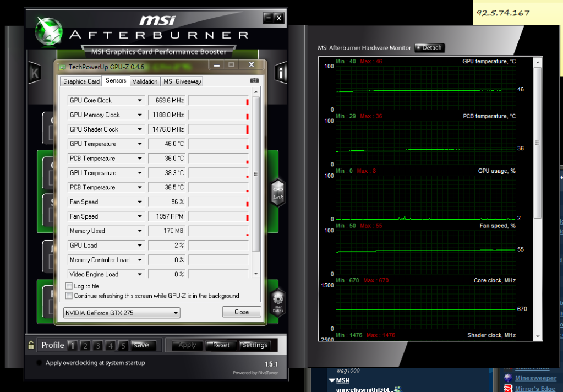Select profile slot 1
The height and width of the screenshot is (392, 563).
pos(72,346)
